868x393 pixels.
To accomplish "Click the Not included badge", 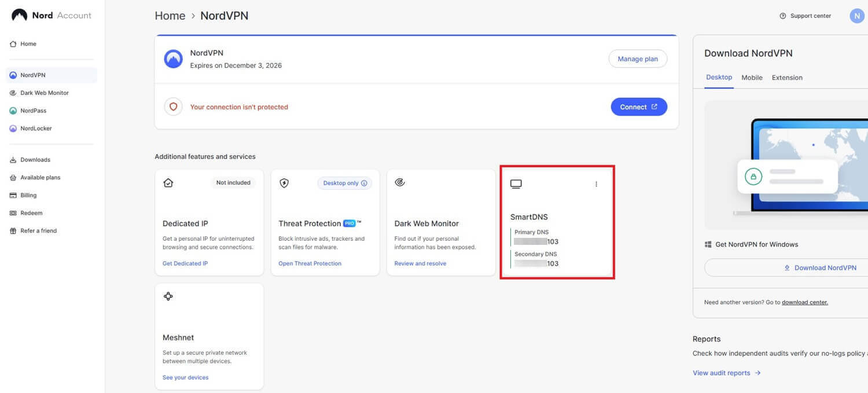I will [233, 183].
